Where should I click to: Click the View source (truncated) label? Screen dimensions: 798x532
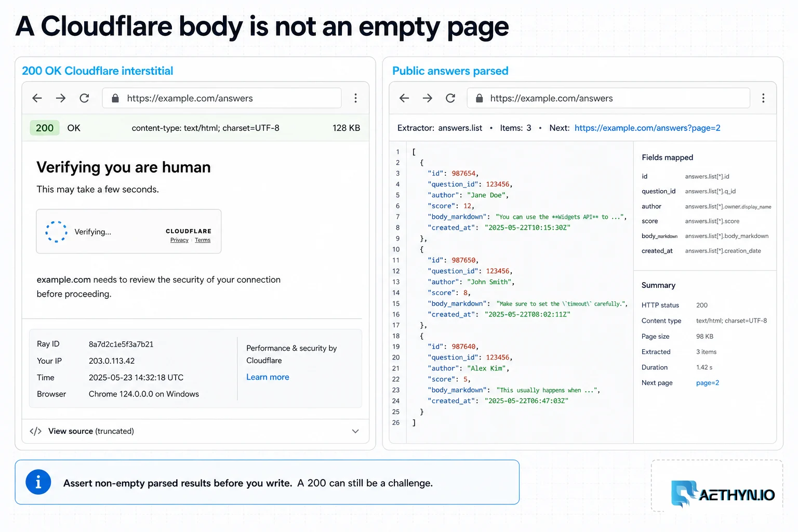coord(91,431)
